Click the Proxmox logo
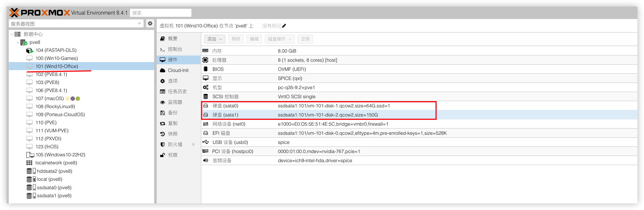This screenshot has height=210, width=644. point(39,13)
